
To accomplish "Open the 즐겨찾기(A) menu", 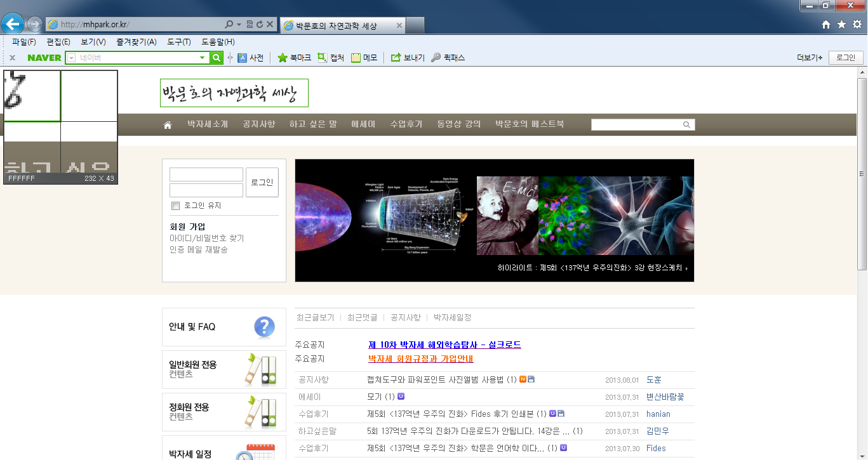I will pos(136,42).
